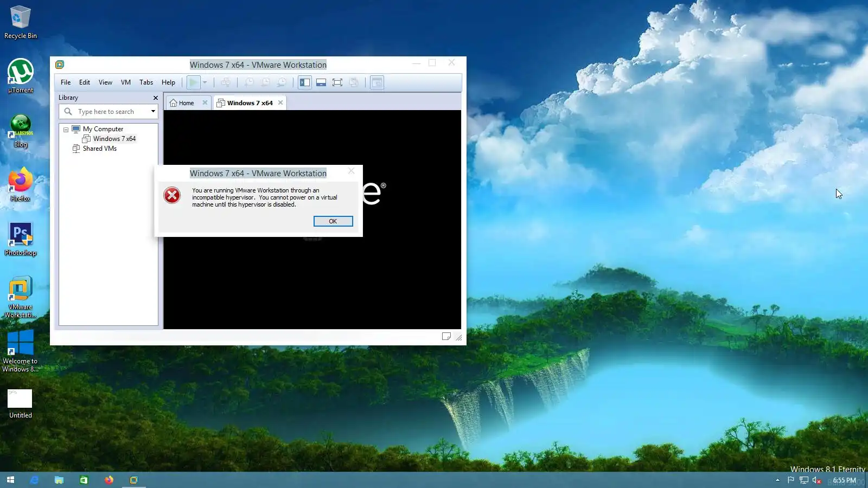The image size is (868, 488).
Task: Click the message log icon in status bar
Action: tap(446, 337)
